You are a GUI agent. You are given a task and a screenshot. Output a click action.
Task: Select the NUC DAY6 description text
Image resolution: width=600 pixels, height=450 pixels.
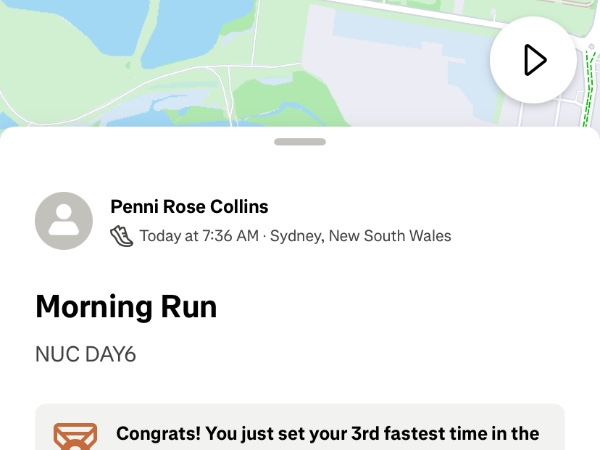(85, 354)
